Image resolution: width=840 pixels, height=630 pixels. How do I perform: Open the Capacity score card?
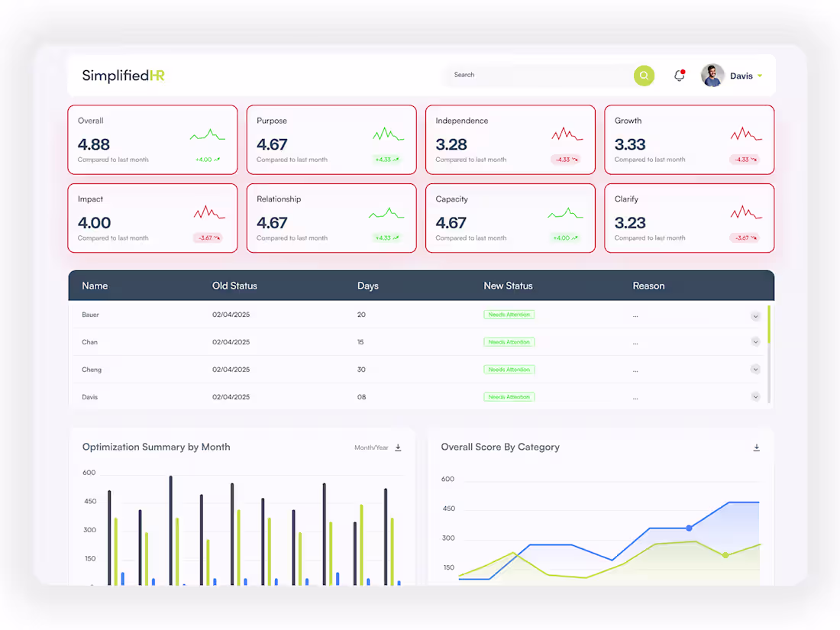pyautogui.click(x=511, y=218)
